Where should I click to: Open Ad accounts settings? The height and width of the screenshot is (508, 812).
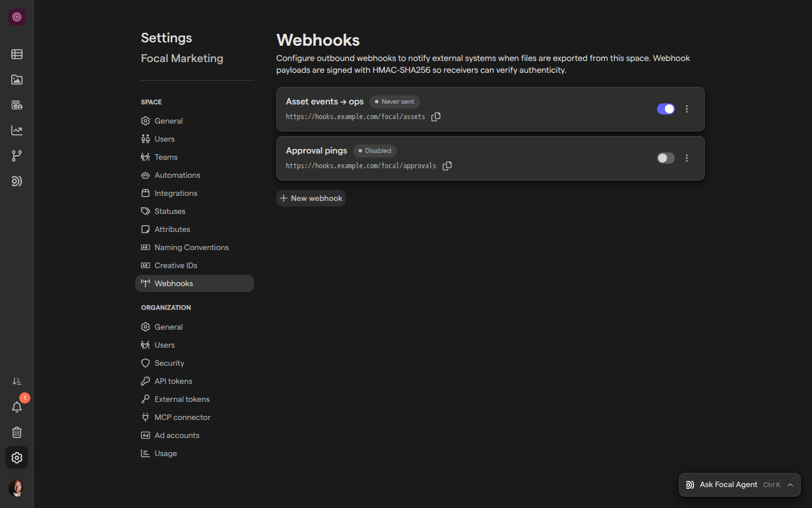(195, 435)
